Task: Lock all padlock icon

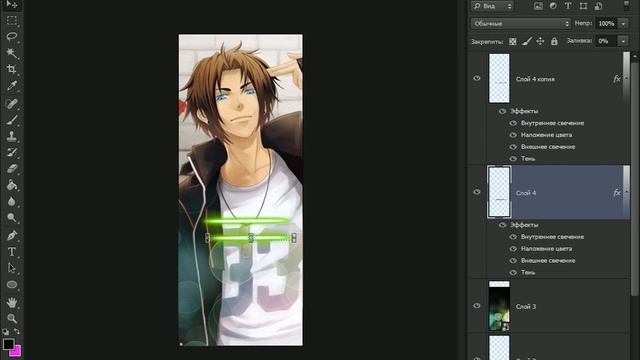Action: tap(554, 41)
